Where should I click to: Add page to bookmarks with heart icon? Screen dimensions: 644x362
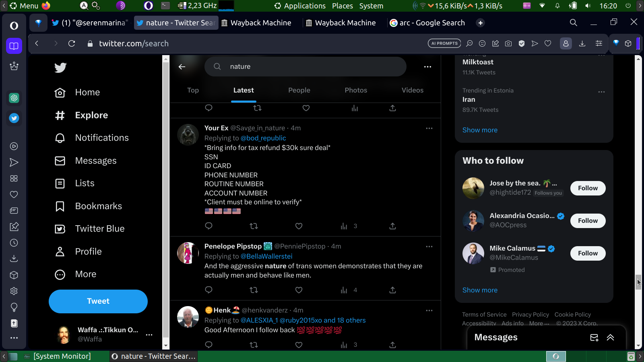tap(548, 43)
